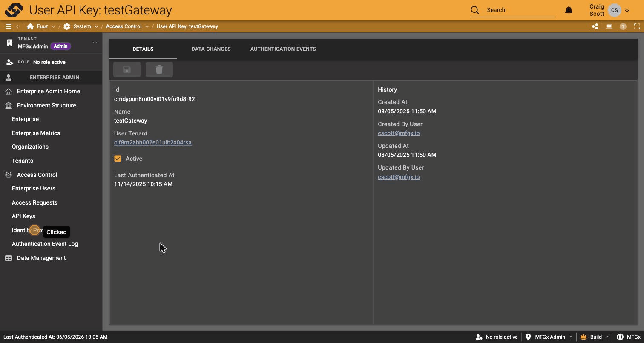
Task: Open the help question mark icon
Action: [x=623, y=26]
